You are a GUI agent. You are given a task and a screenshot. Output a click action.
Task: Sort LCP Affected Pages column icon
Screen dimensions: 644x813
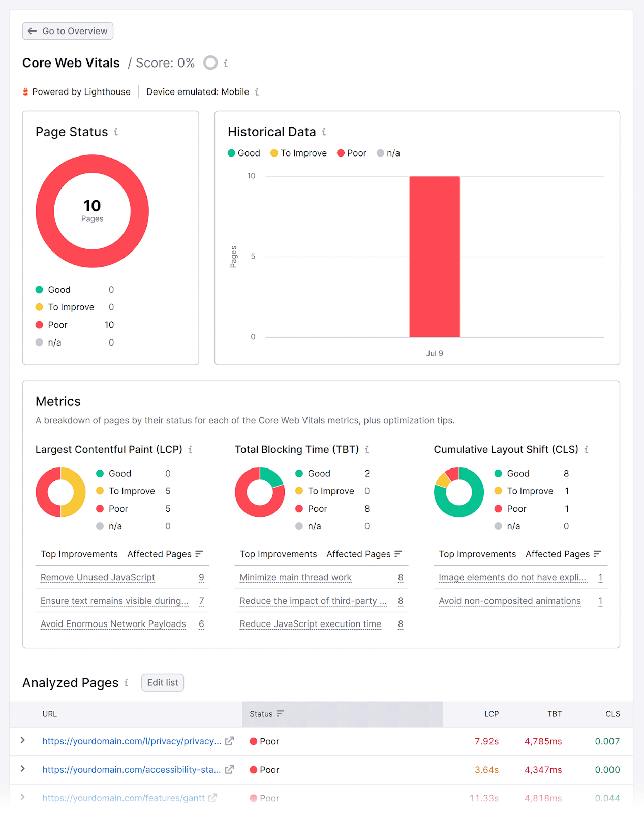point(199,554)
